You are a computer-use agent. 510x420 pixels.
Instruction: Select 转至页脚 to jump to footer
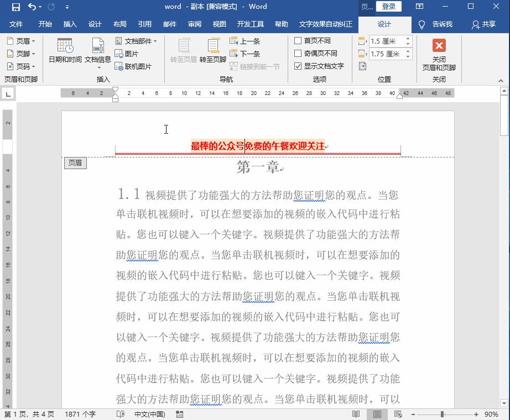214,54
